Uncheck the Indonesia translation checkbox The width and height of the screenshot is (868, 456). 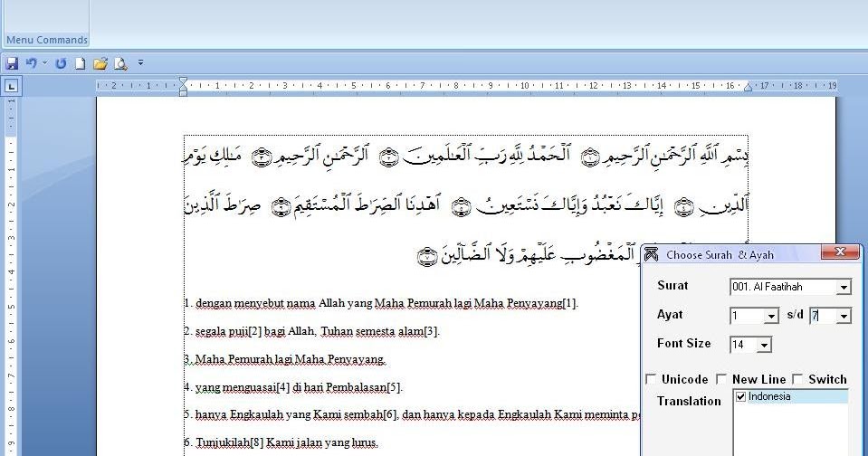pyautogui.click(x=740, y=397)
